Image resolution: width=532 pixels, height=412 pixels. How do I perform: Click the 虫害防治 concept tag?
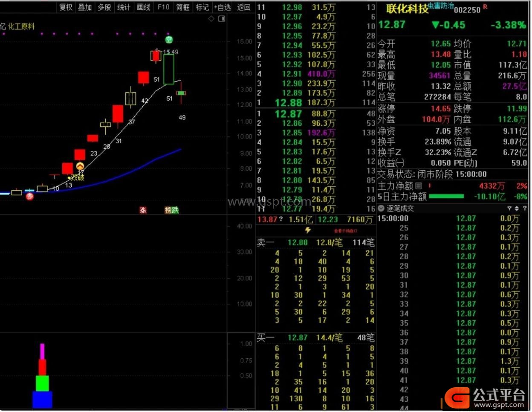point(441,6)
